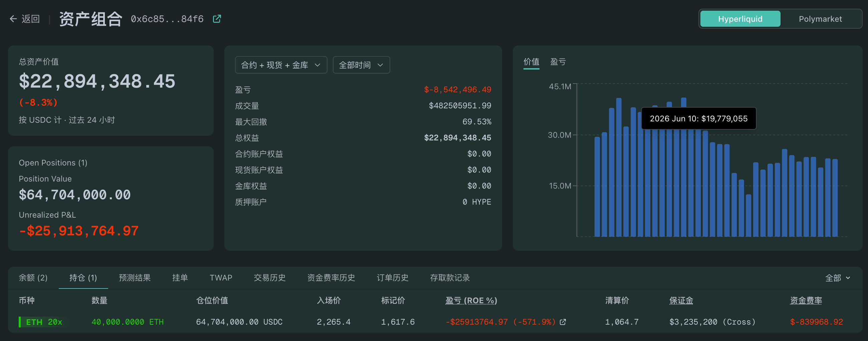Screen dimensions: 868x341
Task: Click margin $3,235,200 (Cross)
Action: point(712,322)
